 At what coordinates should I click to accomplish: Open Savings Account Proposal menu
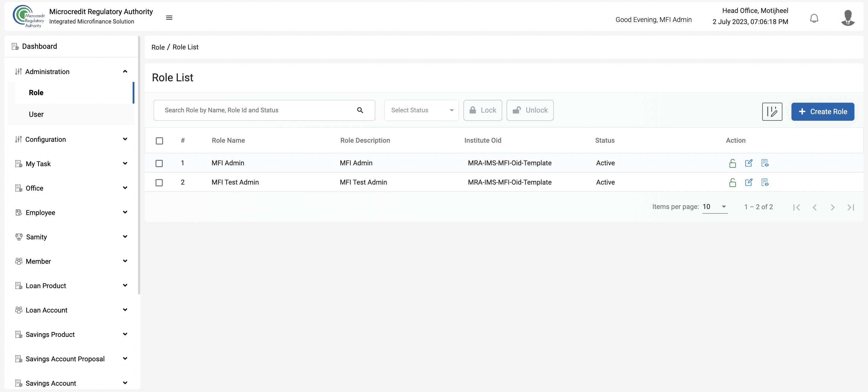click(x=71, y=359)
